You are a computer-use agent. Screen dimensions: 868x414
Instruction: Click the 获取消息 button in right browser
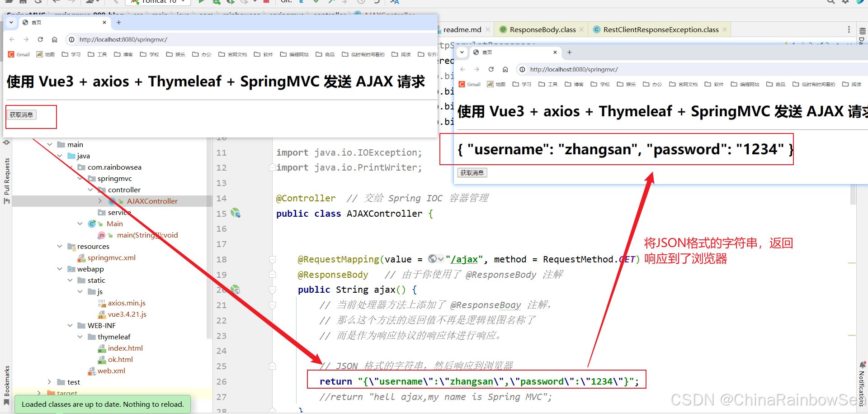472,172
